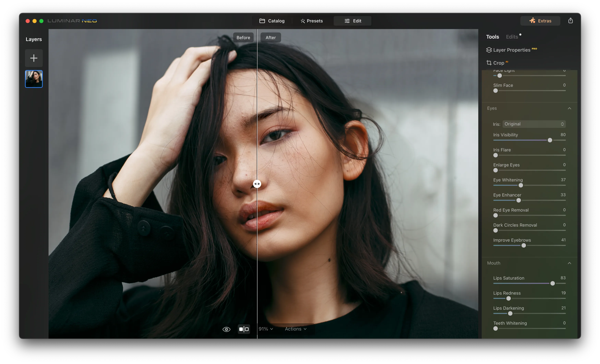Screen dimensions: 600x364
Task: Open the Catalog folder tab
Action: [272, 21]
